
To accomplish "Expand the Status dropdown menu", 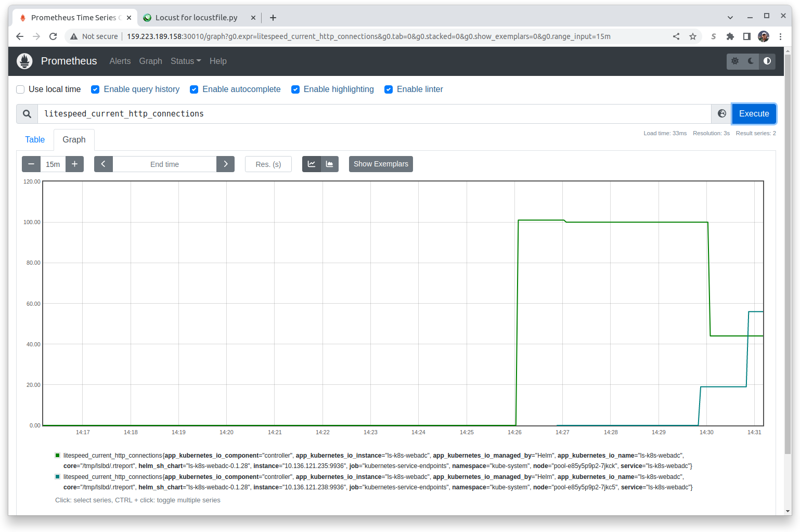I will tap(185, 61).
